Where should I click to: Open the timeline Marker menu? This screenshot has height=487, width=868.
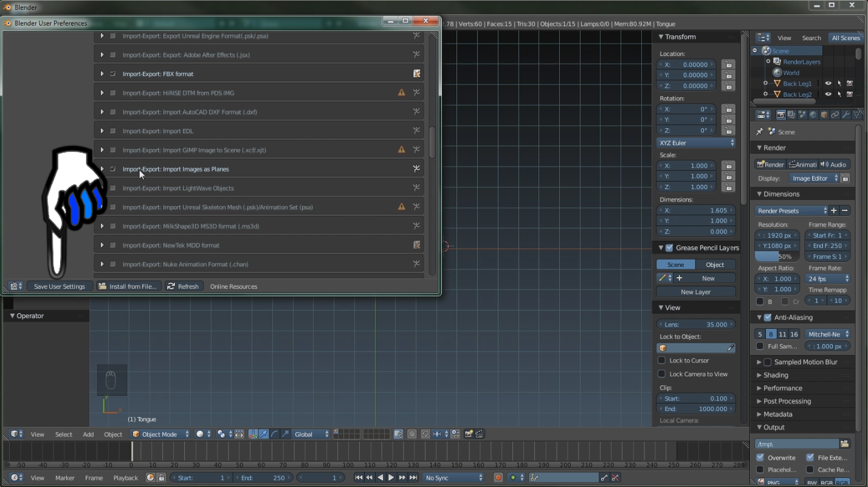[x=64, y=478]
